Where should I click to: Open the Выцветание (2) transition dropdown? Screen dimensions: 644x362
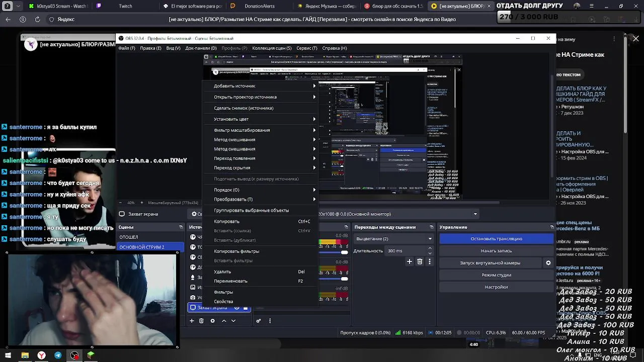click(393, 239)
